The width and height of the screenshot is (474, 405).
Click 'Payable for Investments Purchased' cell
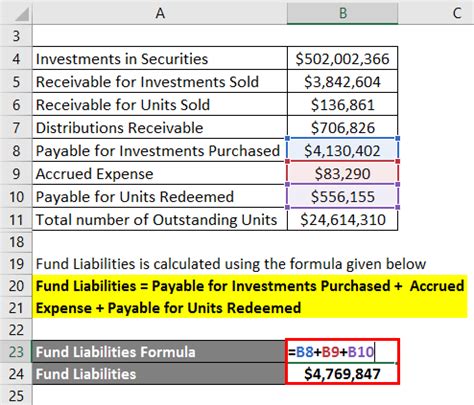[160, 150]
